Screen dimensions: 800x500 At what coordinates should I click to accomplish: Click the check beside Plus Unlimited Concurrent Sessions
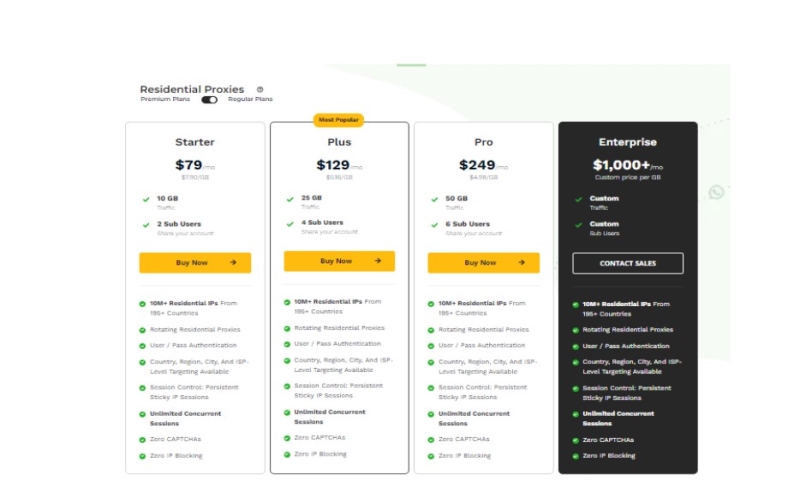coord(287,412)
